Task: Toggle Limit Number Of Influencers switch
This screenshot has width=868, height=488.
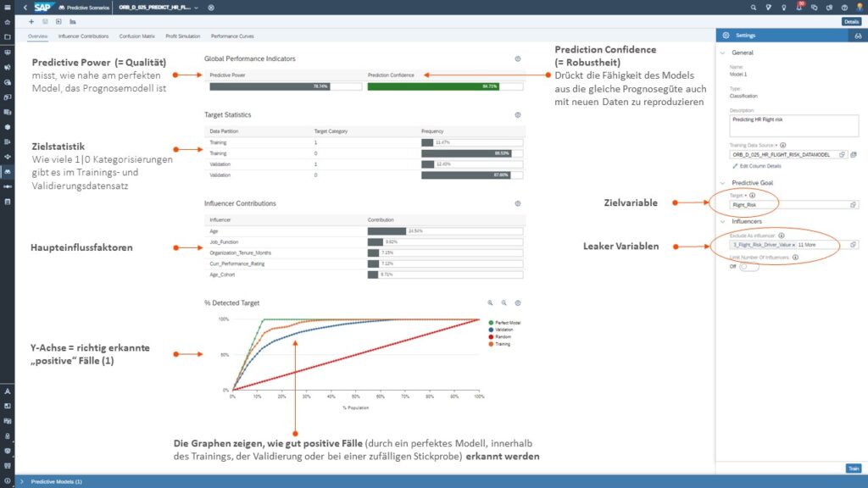Action: (748, 266)
